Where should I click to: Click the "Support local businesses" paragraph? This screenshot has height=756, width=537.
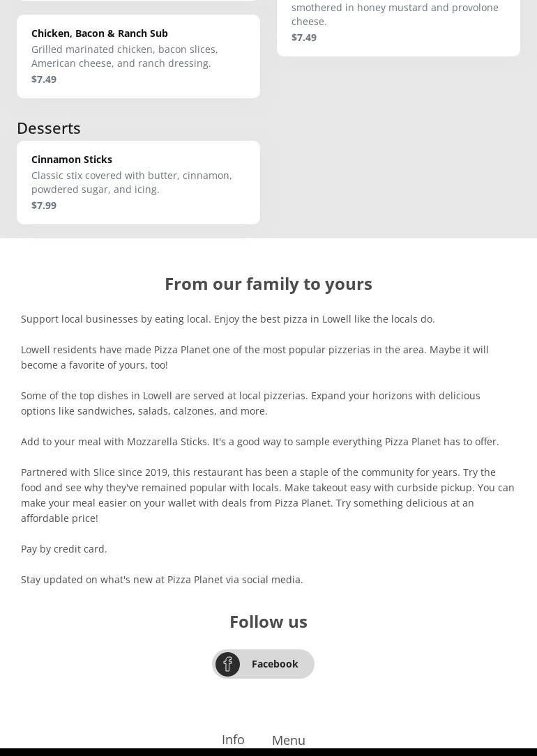point(228,319)
